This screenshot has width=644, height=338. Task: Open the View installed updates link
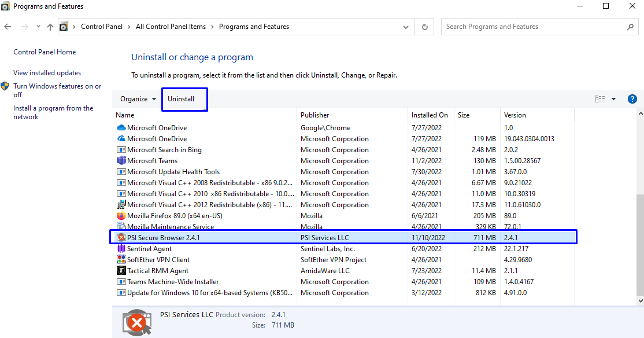coord(47,72)
